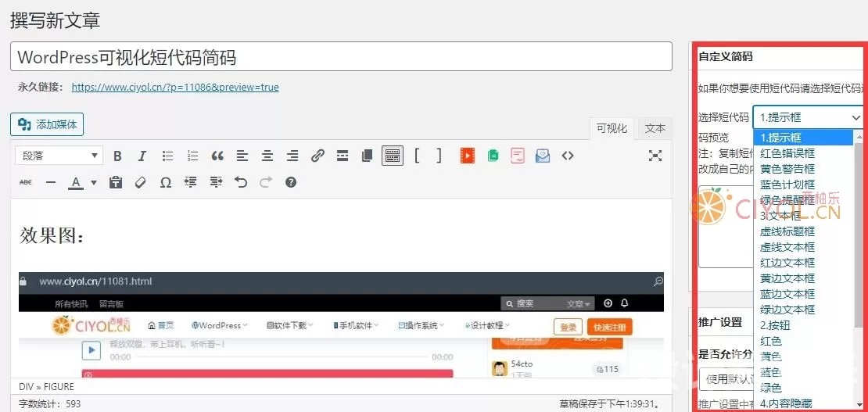Increase indent
The image size is (868, 412).
pyautogui.click(x=216, y=182)
